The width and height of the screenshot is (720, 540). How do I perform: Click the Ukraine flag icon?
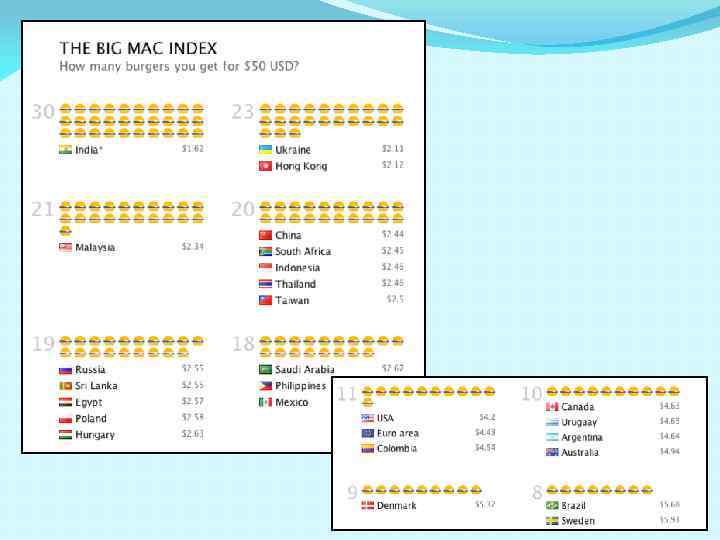[x=265, y=150]
